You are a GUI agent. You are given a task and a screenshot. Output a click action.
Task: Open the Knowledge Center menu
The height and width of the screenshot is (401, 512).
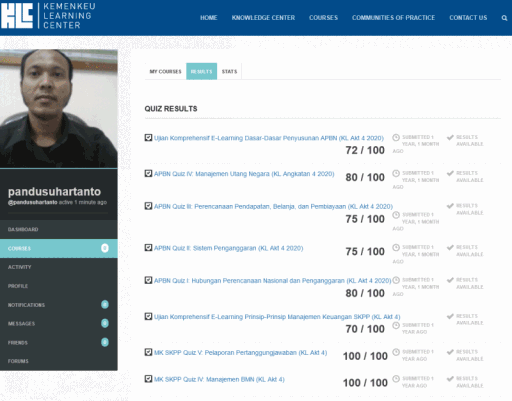click(x=263, y=18)
